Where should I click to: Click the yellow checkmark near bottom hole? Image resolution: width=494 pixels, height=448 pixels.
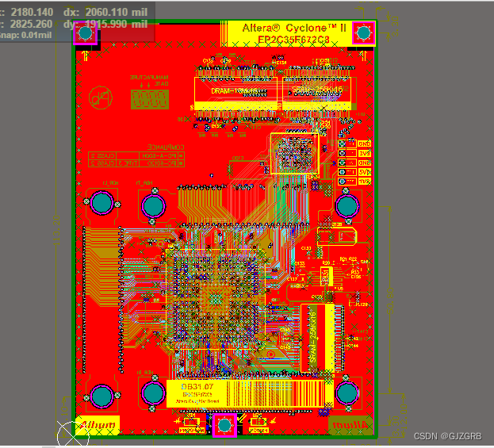click(242, 419)
